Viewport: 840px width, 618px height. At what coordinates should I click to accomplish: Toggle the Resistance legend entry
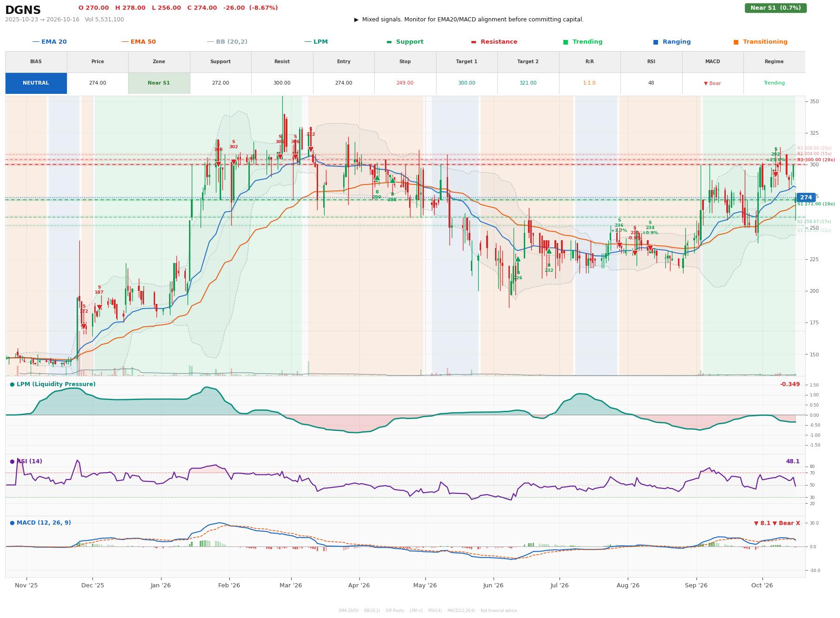click(x=494, y=42)
